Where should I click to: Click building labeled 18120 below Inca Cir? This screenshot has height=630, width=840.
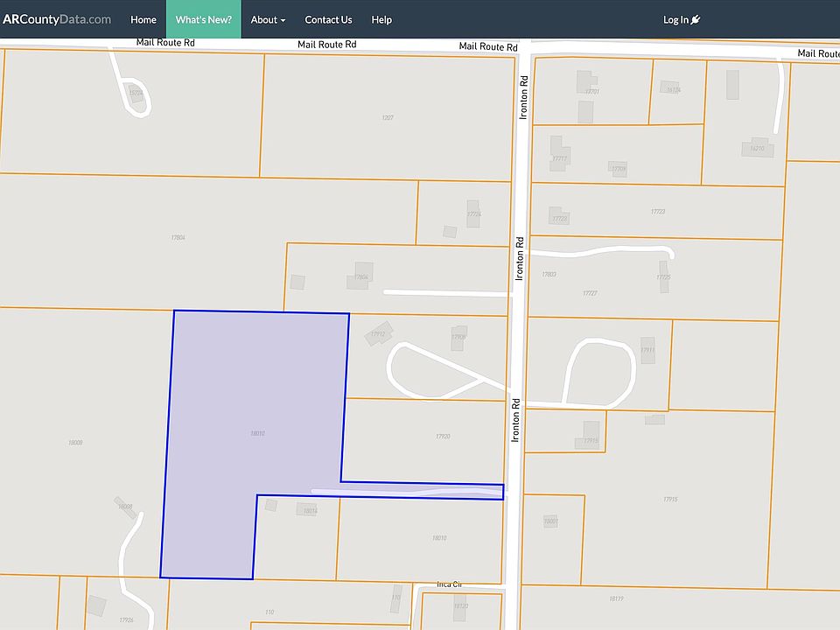pos(459,607)
